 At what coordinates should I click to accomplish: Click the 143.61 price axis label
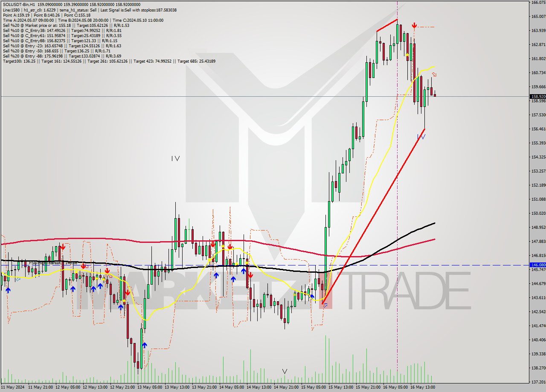coord(538,297)
